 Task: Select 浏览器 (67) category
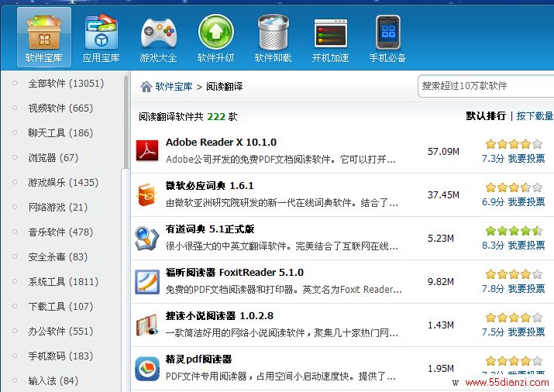tap(53, 157)
